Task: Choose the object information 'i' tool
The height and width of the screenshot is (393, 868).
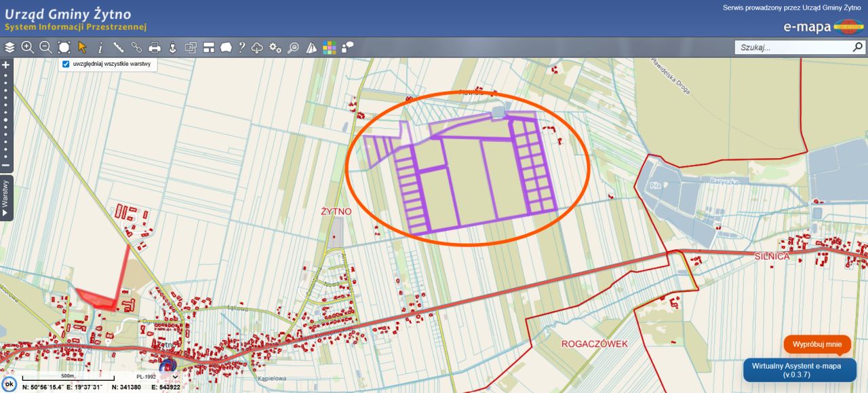Action: pos(100,48)
